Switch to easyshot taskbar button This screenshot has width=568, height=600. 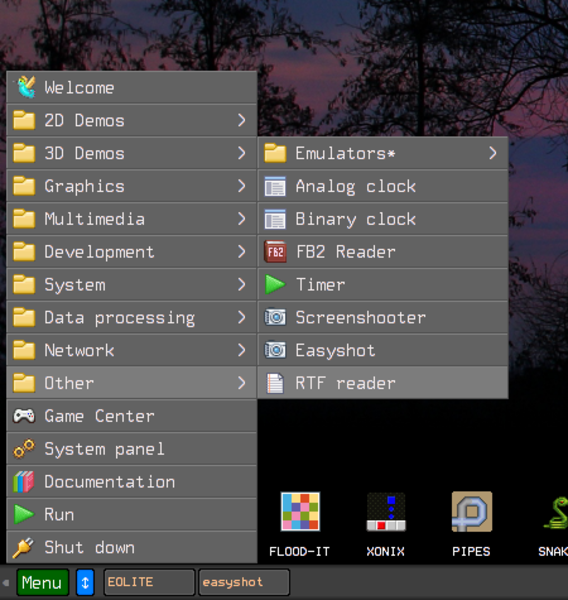point(244,582)
